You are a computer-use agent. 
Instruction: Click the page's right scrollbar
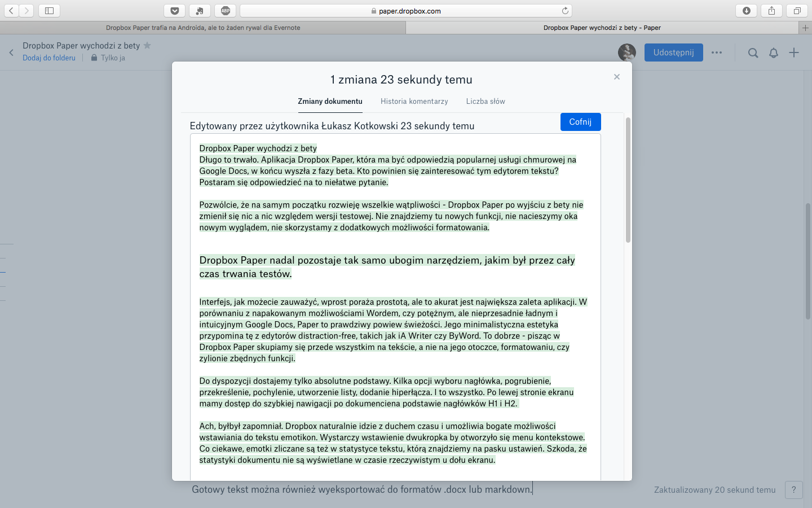coord(807,261)
